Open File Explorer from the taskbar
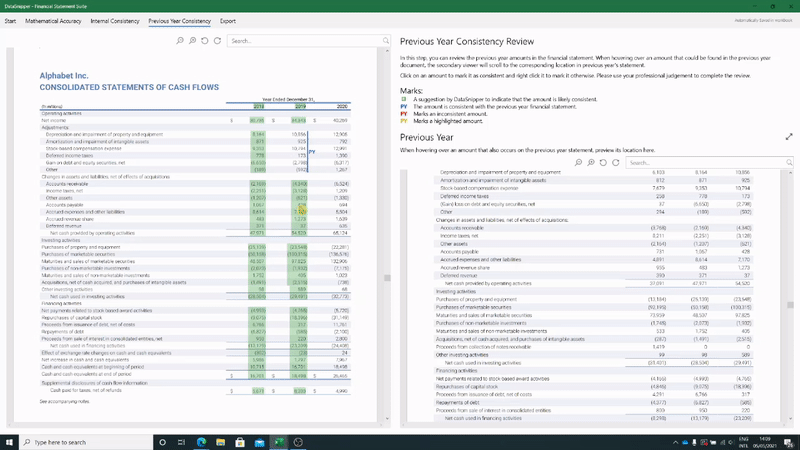This screenshot has height=450, width=800. pos(220,442)
